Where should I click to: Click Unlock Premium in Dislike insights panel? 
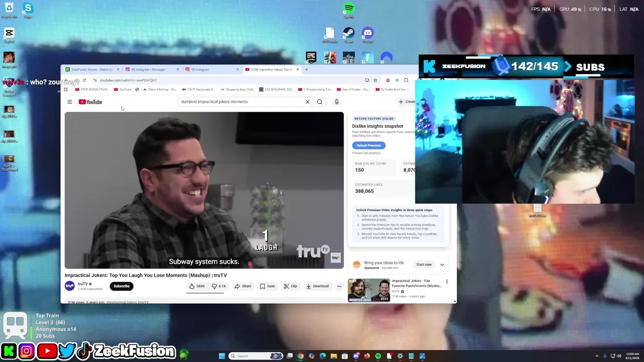click(368, 145)
